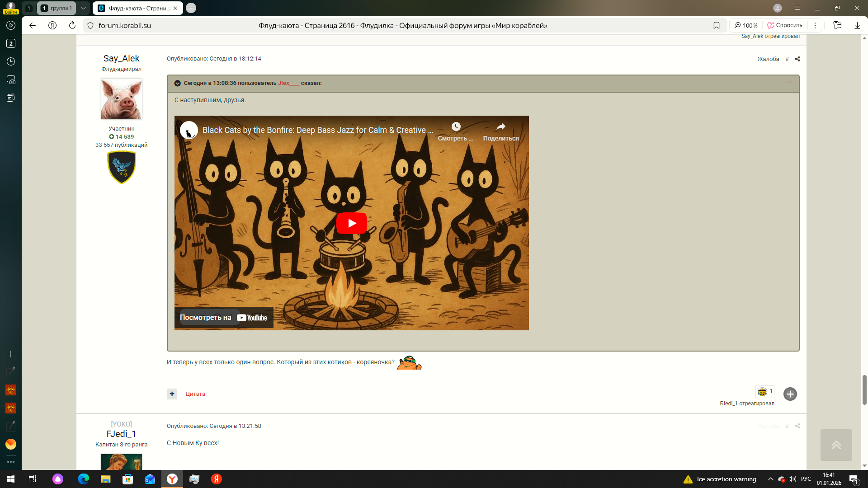Collapse the quoted Jlex message
Screen dimensions: 868x488
(x=177, y=83)
